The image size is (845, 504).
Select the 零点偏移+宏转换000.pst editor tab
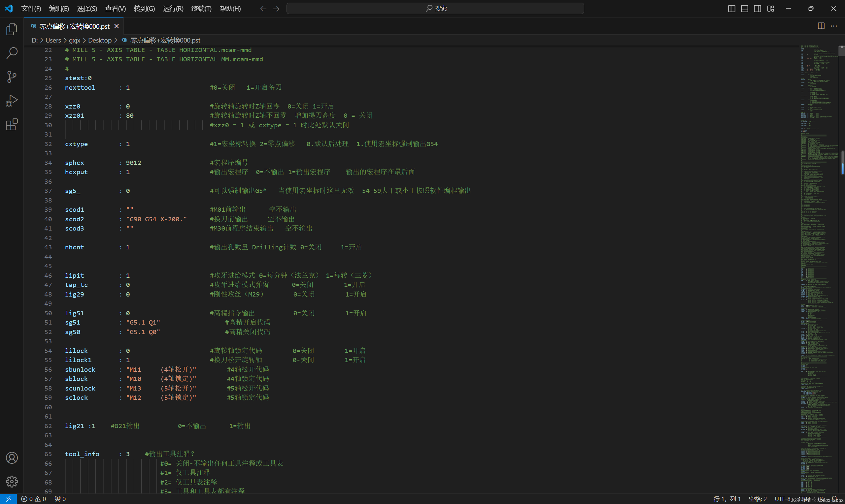click(x=73, y=26)
